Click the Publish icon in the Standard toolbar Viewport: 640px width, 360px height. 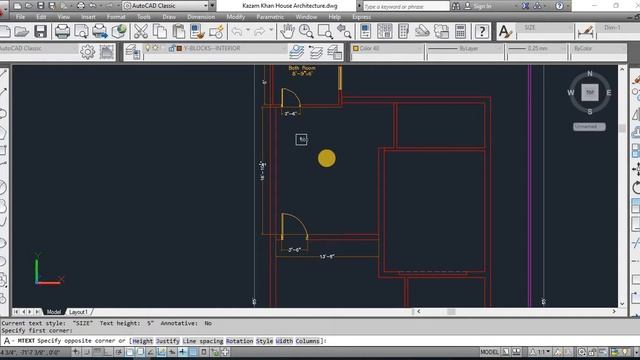click(x=100, y=31)
